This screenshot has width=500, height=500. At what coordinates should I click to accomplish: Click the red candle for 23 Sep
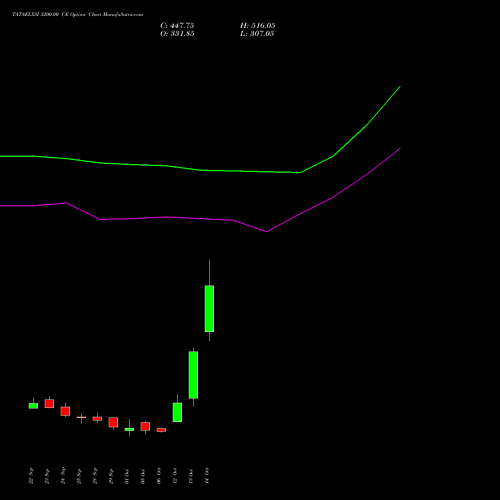pos(49,403)
